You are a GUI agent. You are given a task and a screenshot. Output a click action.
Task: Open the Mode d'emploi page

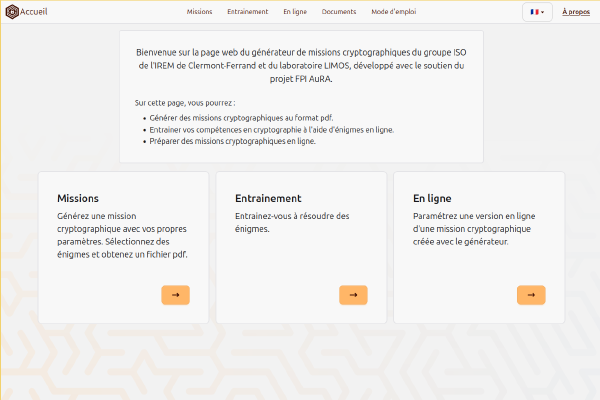[392, 12]
